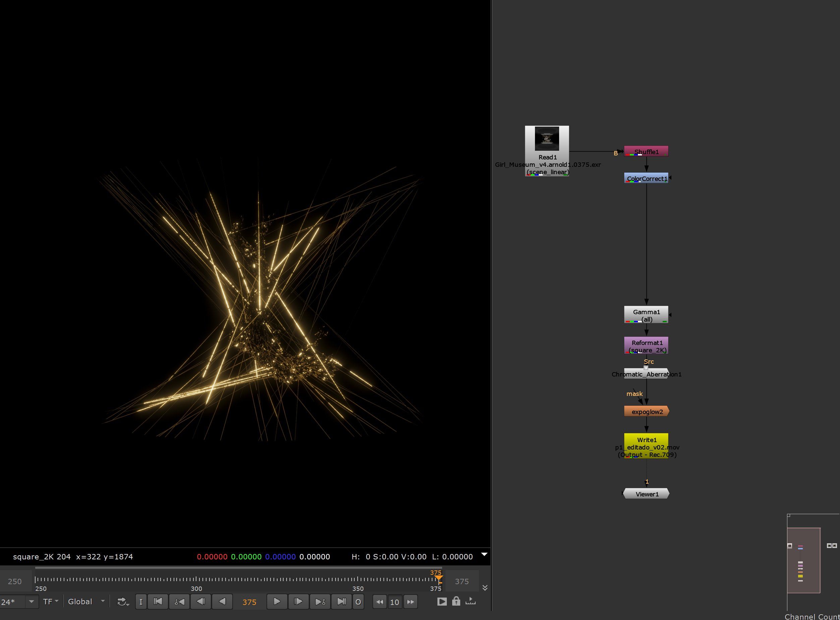Image resolution: width=840 pixels, height=620 pixels.
Task: Step forward one frame
Action: pyautogui.click(x=298, y=602)
